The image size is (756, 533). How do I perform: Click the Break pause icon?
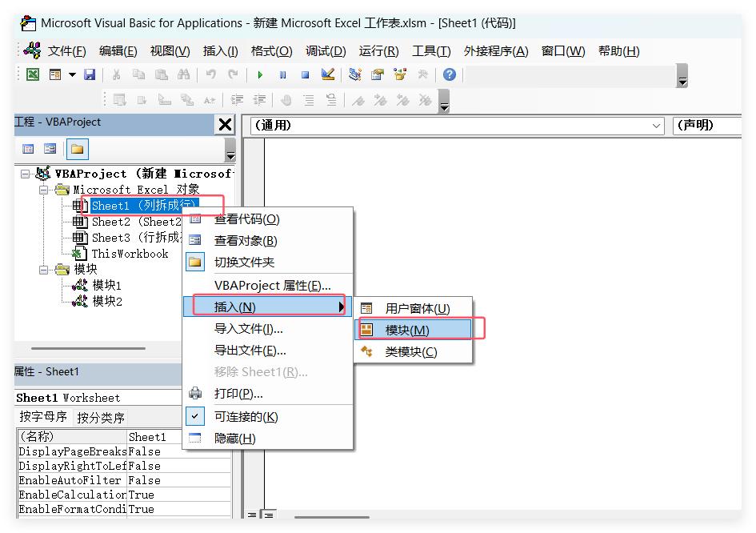283,74
